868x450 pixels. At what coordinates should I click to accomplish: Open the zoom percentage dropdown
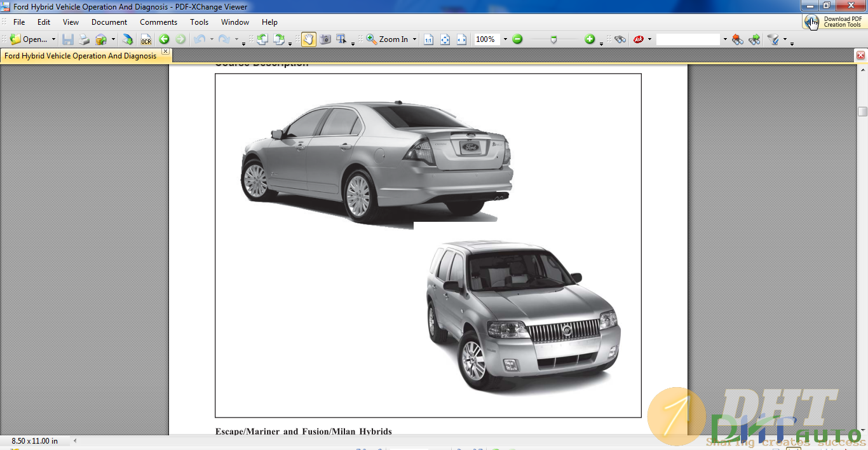point(505,39)
